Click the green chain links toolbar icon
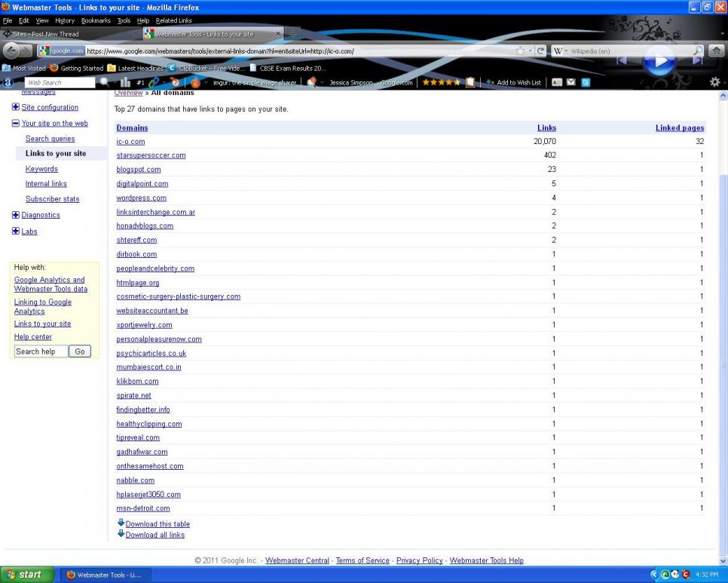Screen dimensions: 728x583 click(x=154, y=82)
